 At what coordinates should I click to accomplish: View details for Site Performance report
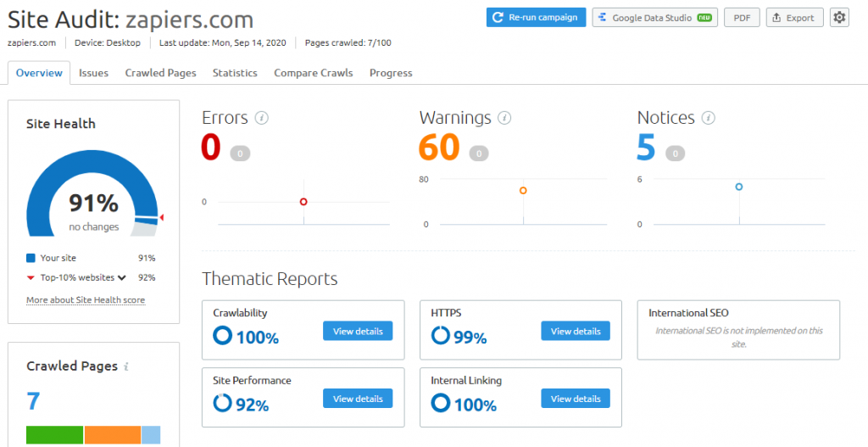pyautogui.click(x=358, y=399)
